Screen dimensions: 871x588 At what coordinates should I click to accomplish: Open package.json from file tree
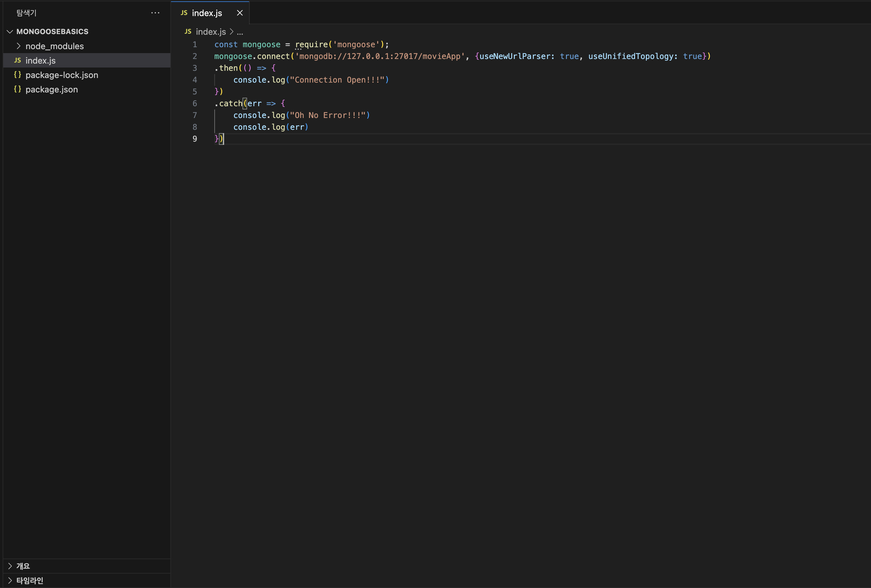(52, 89)
